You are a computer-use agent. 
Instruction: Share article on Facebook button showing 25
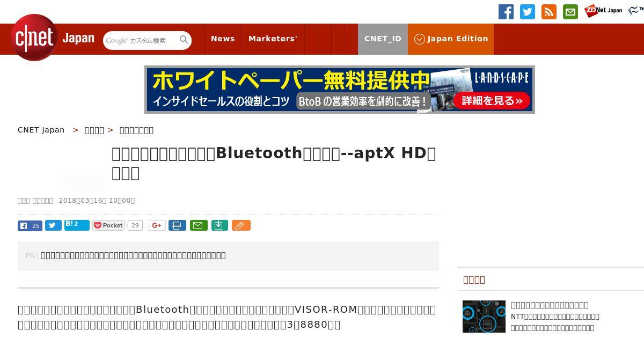tap(30, 225)
